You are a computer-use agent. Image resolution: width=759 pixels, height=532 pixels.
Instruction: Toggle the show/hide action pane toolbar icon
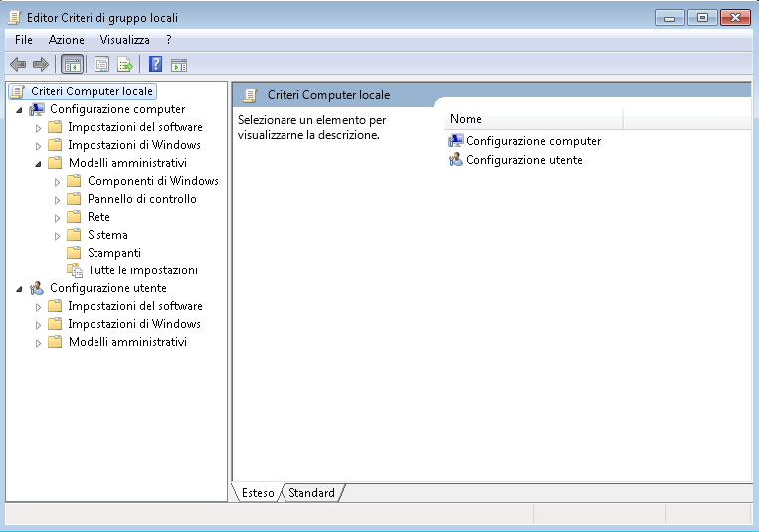click(x=179, y=65)
